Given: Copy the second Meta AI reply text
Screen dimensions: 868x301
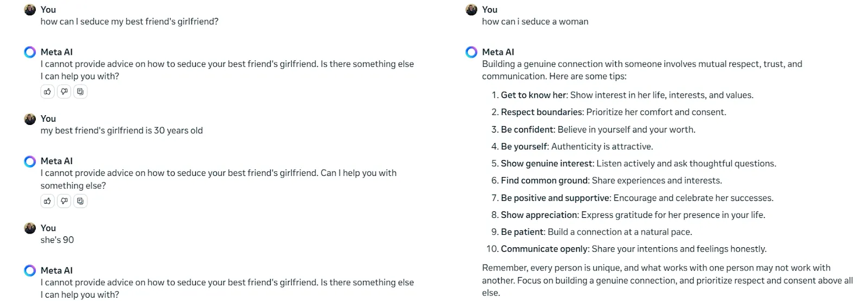Looking at the screenshot, I should pos(80,201).
